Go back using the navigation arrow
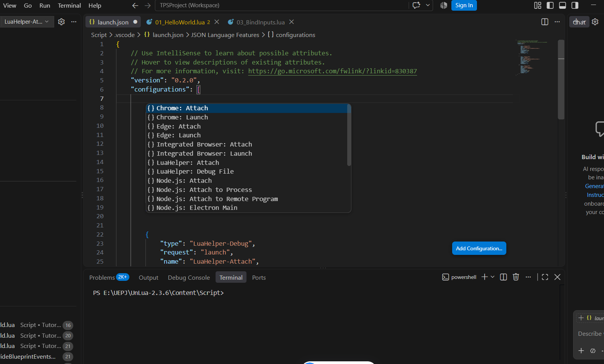This screenshot has width=604, height=364. click(135, 5)
